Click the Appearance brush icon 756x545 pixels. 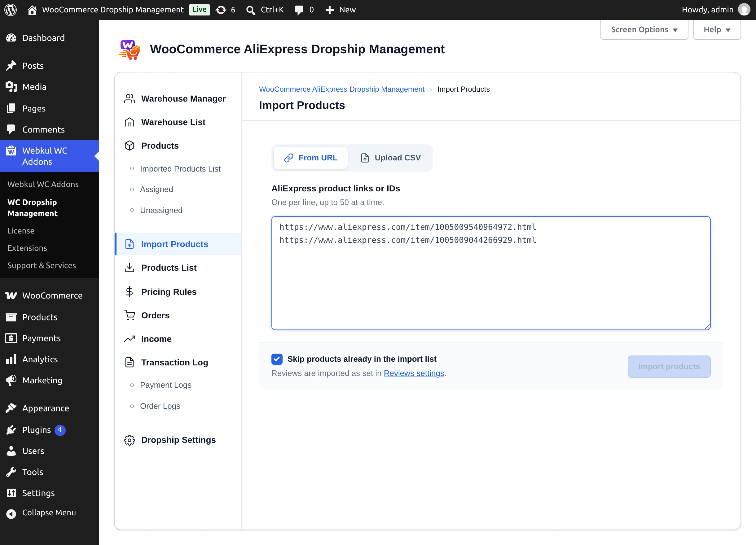11,408
